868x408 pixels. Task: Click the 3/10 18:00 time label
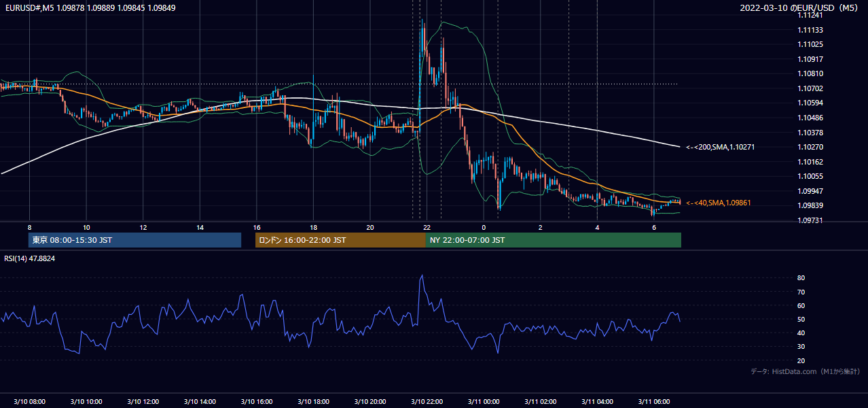point(313,401)
